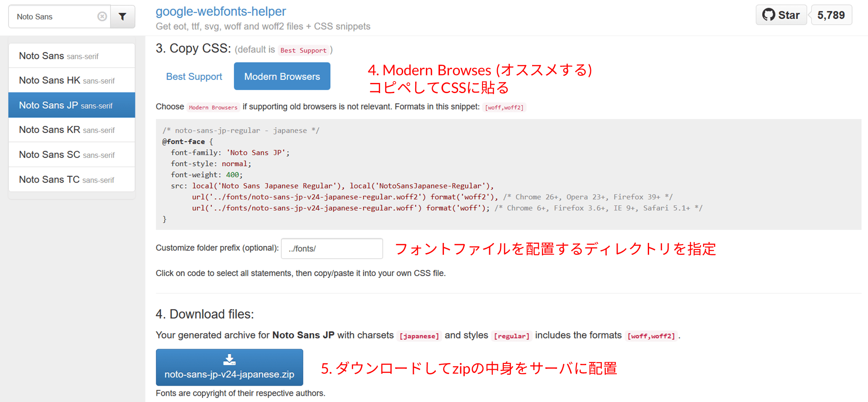The width and height of the screenshot is (868, 402).
Task: Click the @font-face CSS code block
Action: [508, 174]
